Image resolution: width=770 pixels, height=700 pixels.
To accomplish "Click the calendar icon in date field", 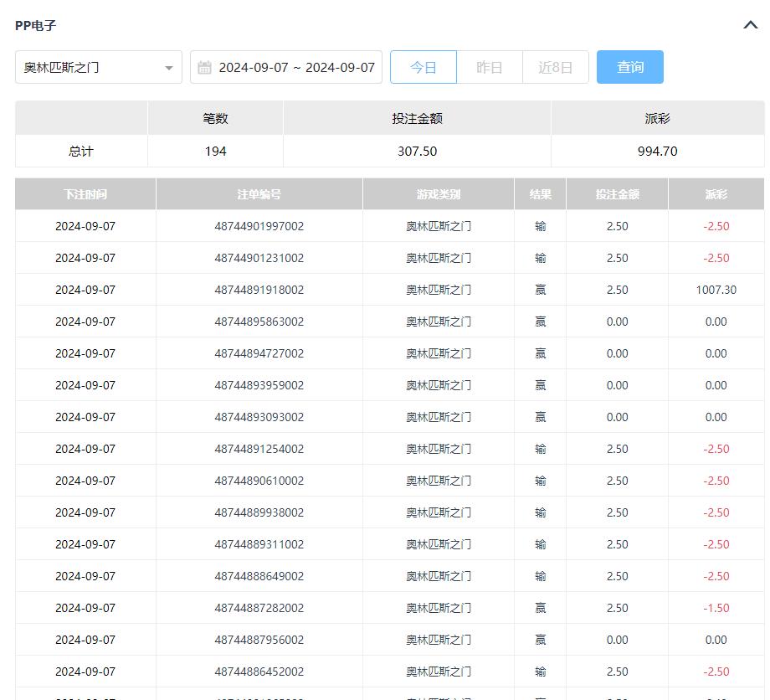I will click(x=204, y=68).
